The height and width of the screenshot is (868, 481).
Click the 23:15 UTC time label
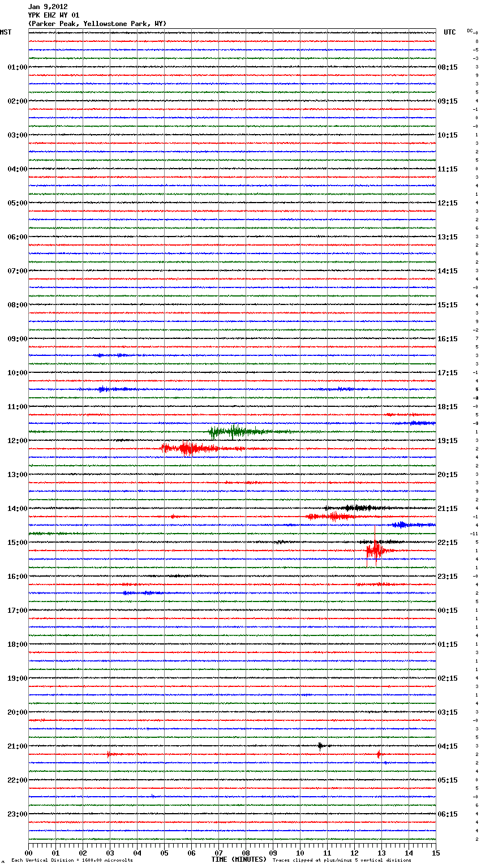point(448,577)
